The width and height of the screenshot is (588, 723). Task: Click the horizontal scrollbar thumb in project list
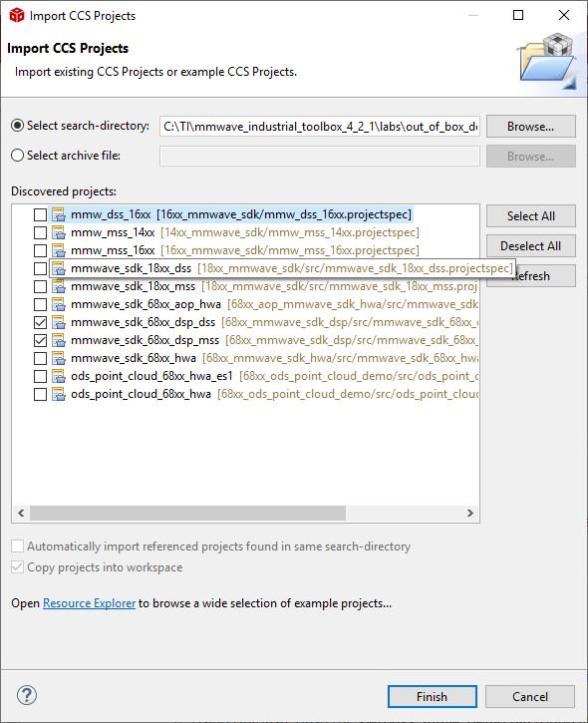click(187, 513)
